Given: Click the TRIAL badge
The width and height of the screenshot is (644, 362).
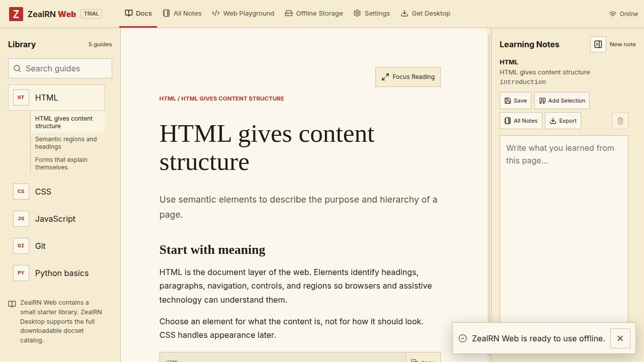Looking at the screenshot, I should tap(91, 14).
